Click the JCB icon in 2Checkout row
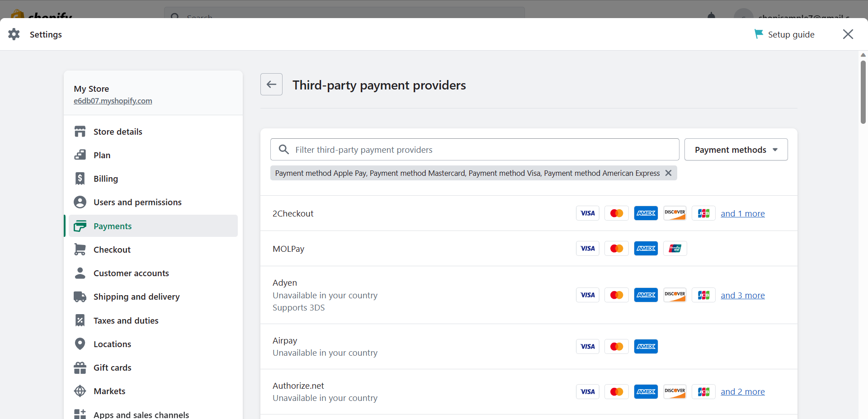868x419 pixels. point(704,213)
